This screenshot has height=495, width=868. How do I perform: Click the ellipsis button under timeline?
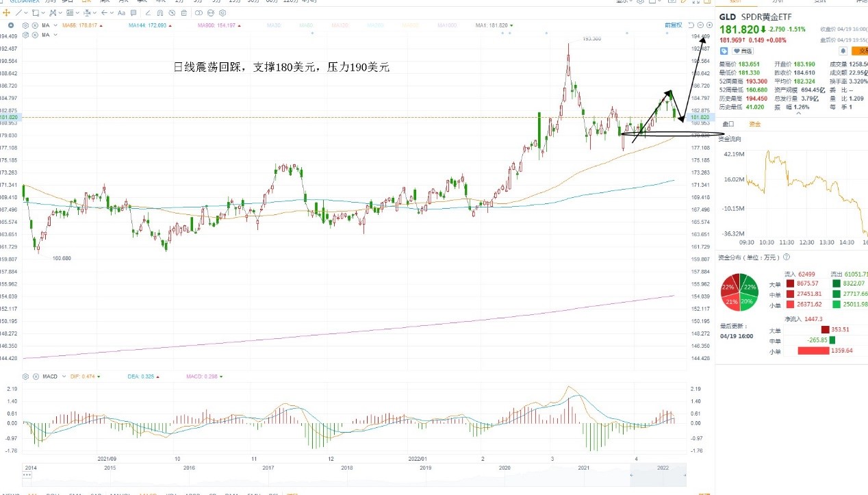[x=27, y=474]
